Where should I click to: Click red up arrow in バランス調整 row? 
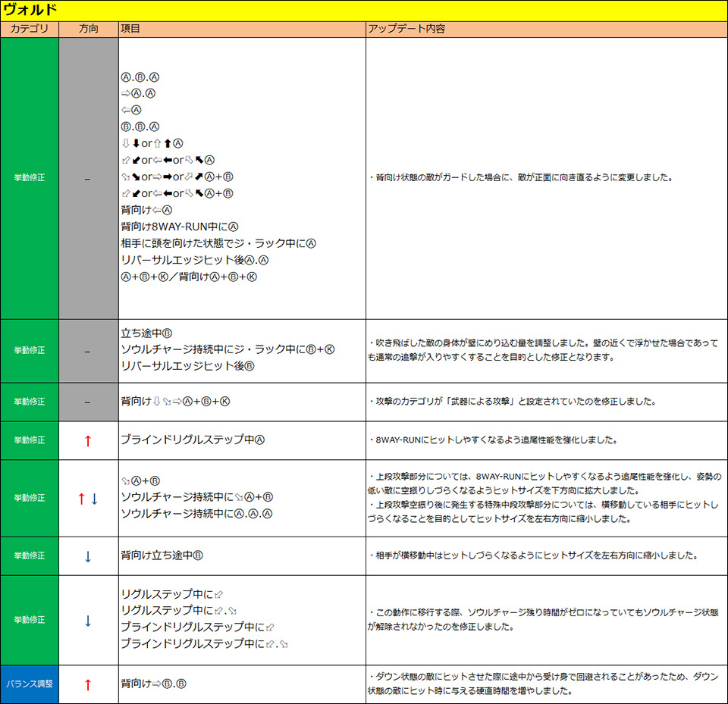88,684
